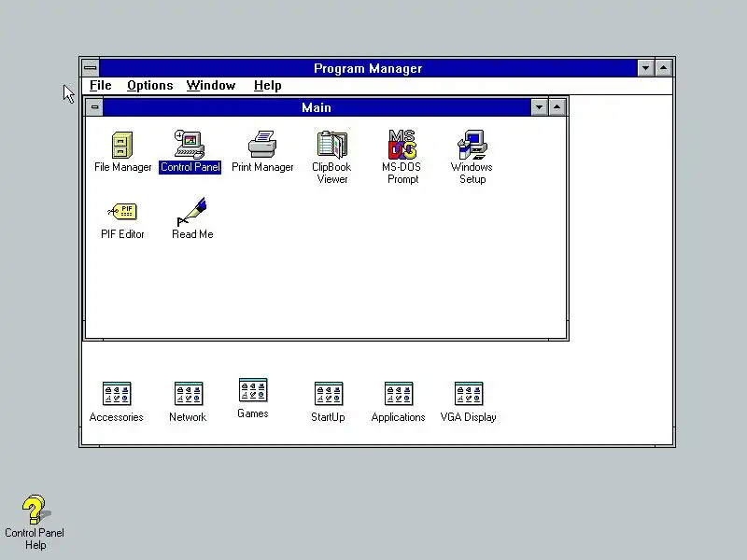
Task: Click the Main window title bar
Action: (317, 107)
